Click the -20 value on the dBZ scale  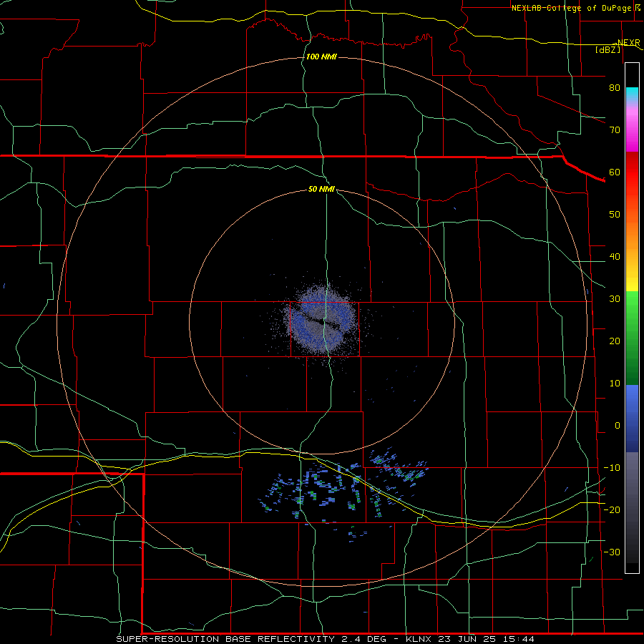[612, 510]
